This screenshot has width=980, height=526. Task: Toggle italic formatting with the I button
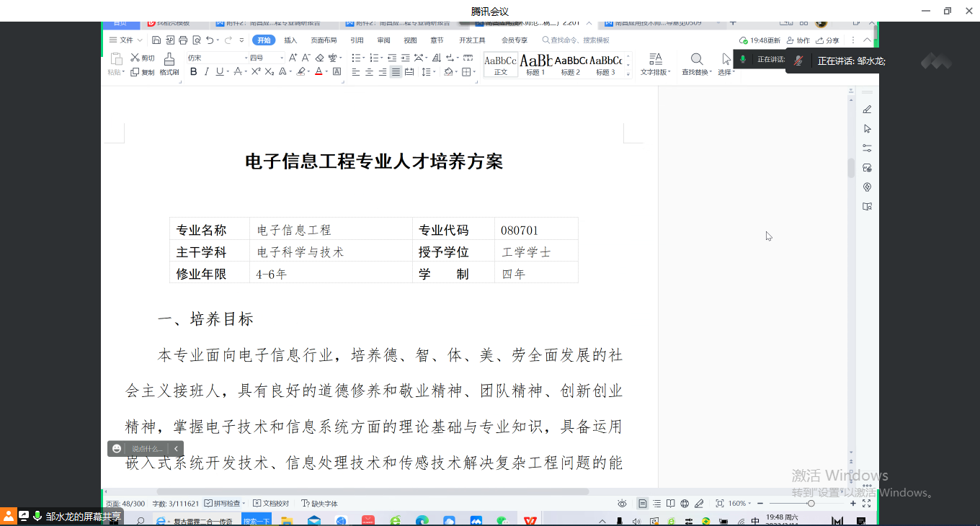coord(206,71)
